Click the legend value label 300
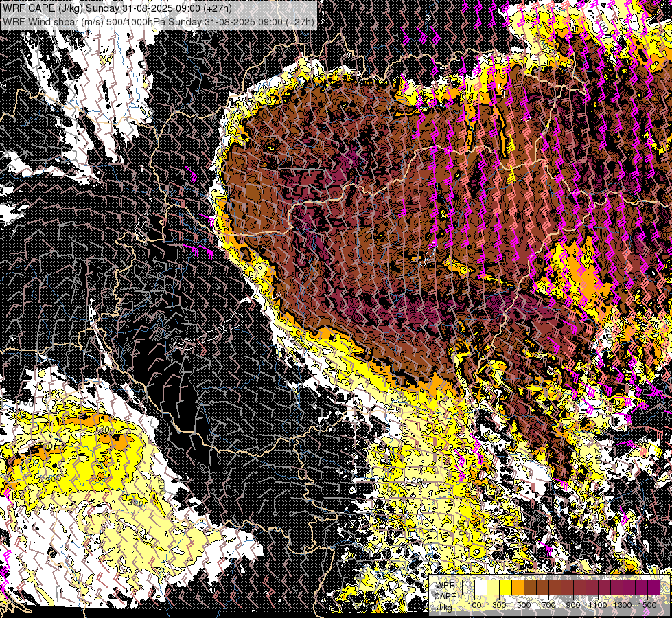Image resolution: width=672 pixels, height=618 pixels. [499, 605]
